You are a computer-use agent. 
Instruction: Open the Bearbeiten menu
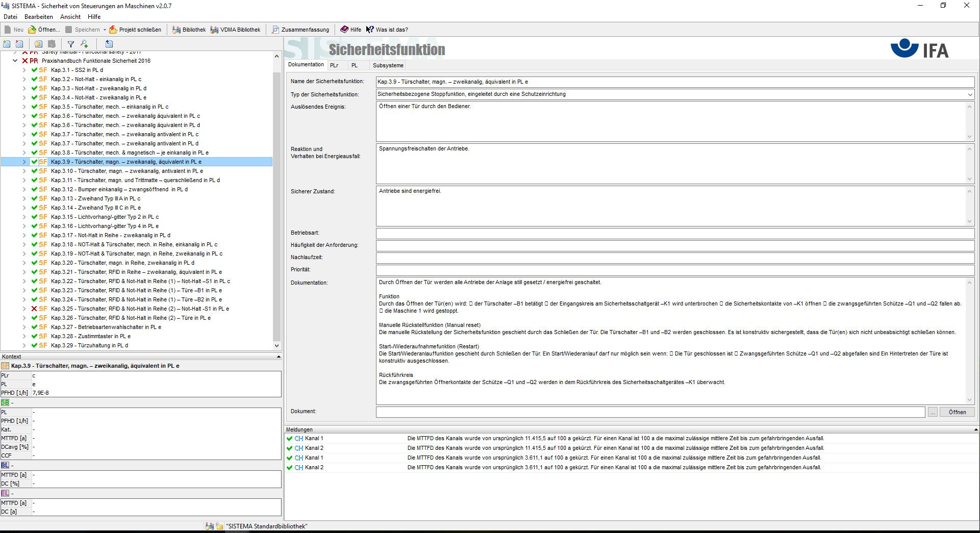[x=39, y=17]
